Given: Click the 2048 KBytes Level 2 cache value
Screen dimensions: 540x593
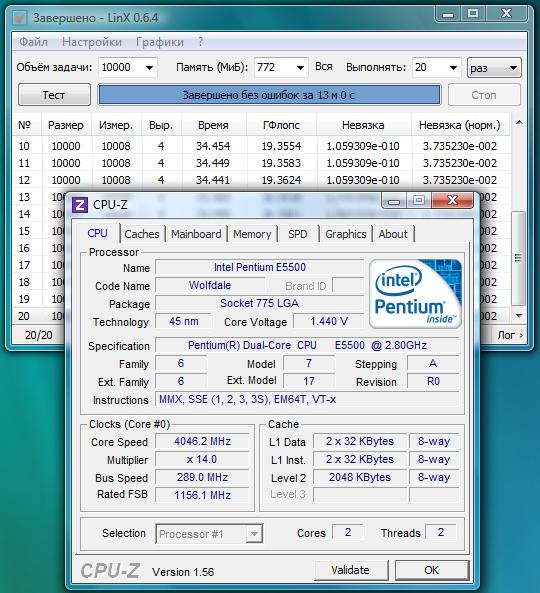Looking at the screenshot, I should click(360, 477).
